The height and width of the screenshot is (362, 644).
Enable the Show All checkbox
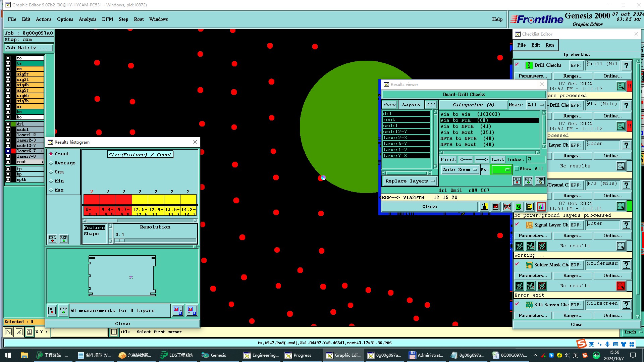pyautogui.click(x=517, y=169)
